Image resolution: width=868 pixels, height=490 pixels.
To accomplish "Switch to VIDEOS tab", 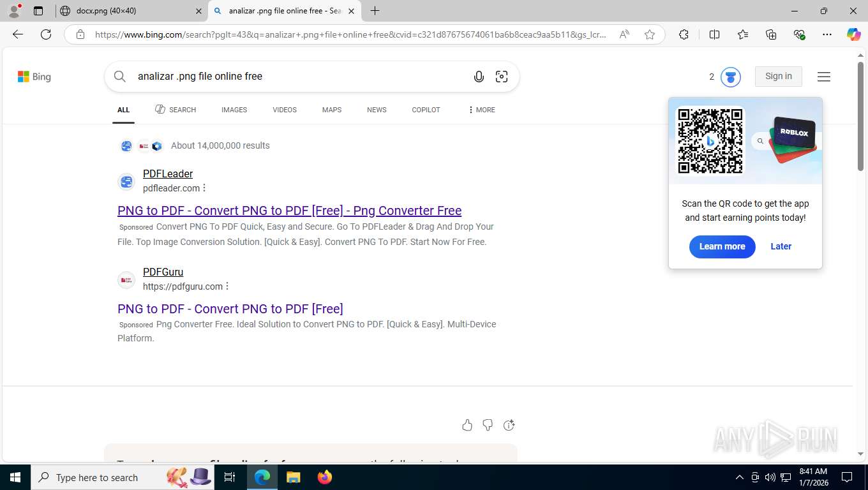I will [x=285, y=110].
